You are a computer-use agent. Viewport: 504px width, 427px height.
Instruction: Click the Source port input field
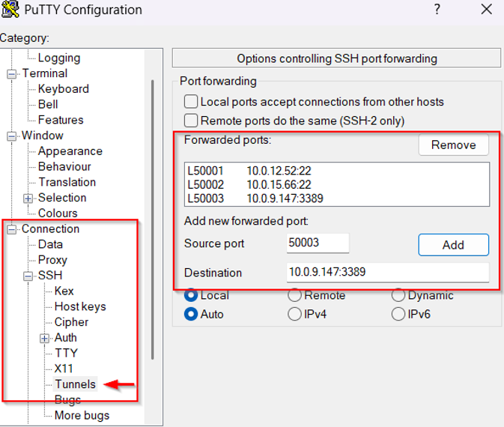tap(318, 243)
